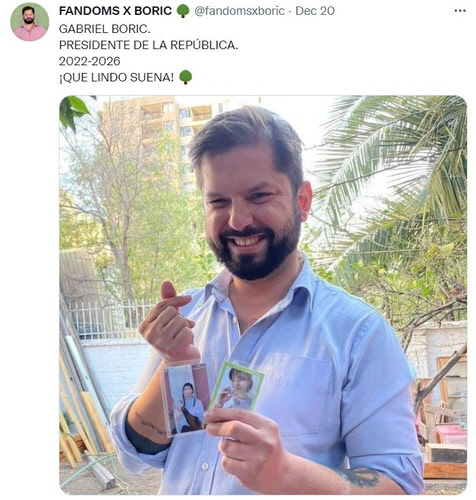Open the FANDOMS X BORIC profile avatar

point(30,22)
